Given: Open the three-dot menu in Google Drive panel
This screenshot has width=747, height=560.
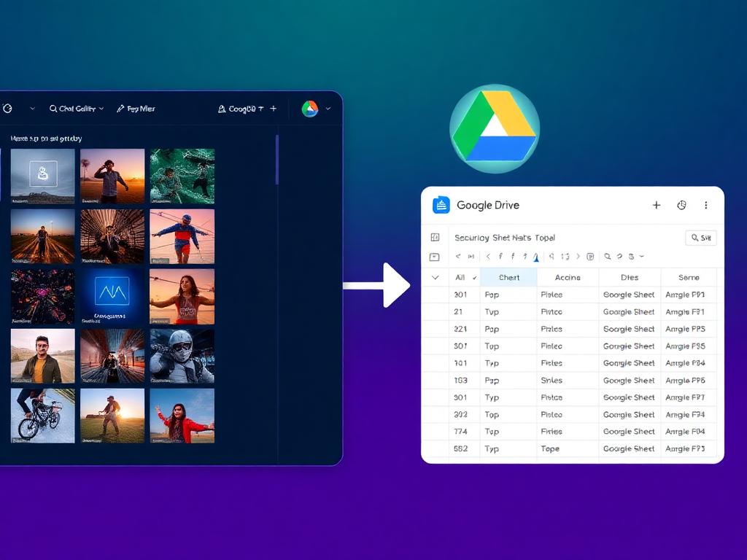Looking at the screenshot, I should tap(706, 205).
